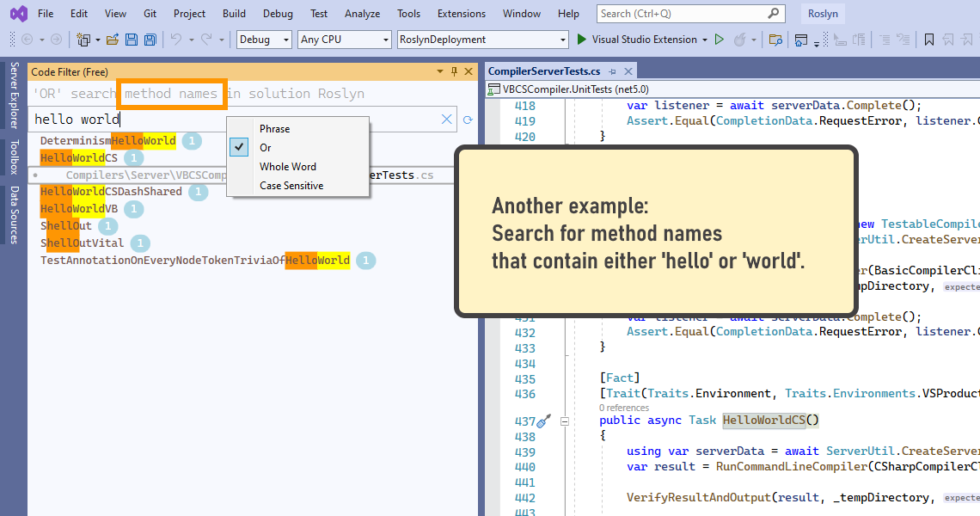This screenshot has width=980, height=516.
Task: Pin the Code Filter panel
Action: (x=455, y=72)
